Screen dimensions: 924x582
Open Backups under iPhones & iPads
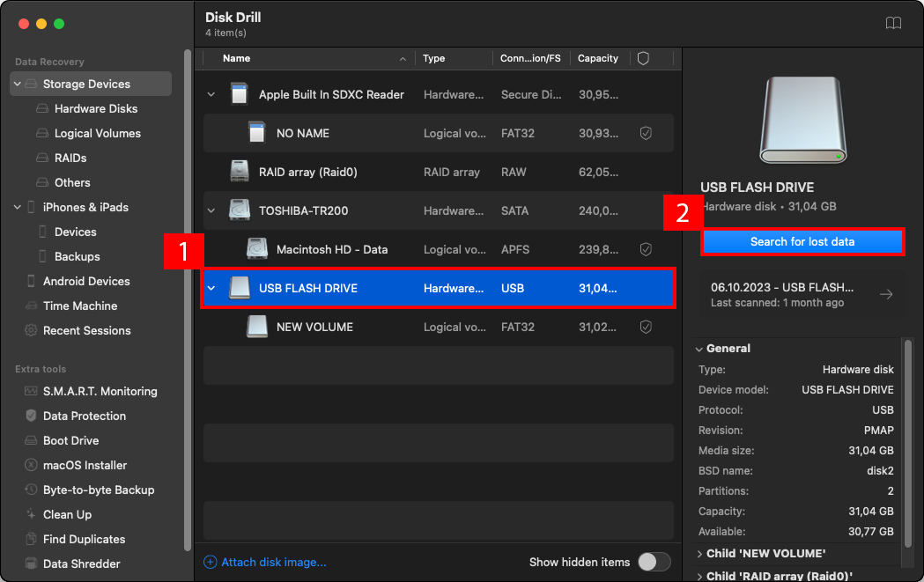(x=78, y=257)
